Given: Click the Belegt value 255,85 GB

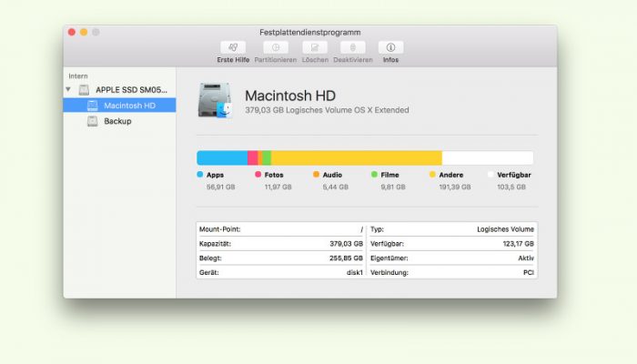Looking at the screenshot, I should [x=346, y=258].
